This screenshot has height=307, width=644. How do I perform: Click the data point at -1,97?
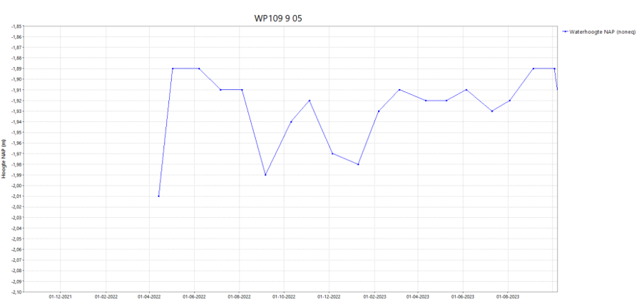332,153
